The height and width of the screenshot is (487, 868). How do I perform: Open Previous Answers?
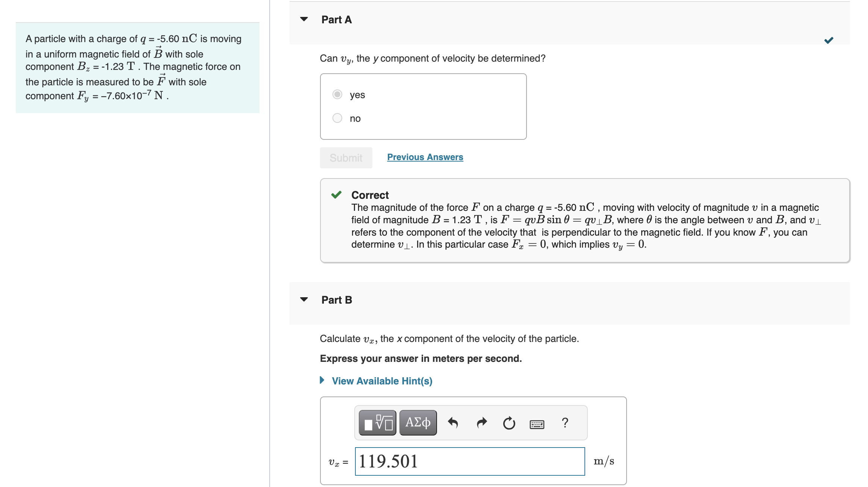(425, 157)
